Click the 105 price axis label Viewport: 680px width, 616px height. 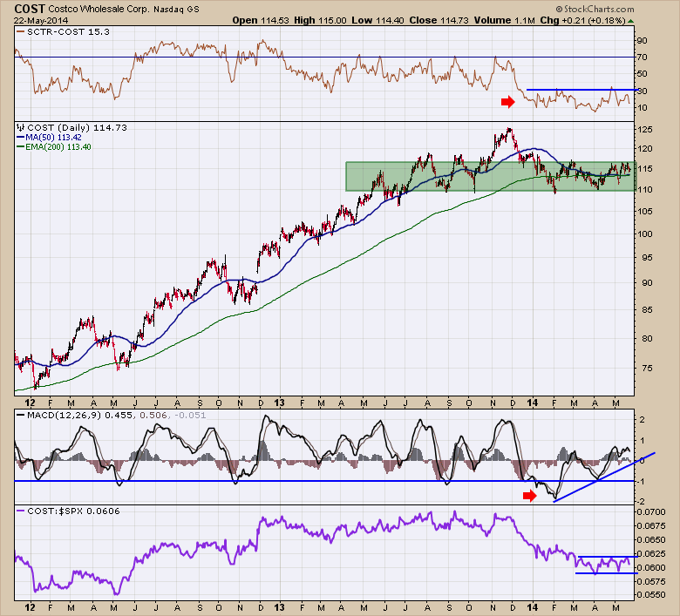tap(645, 211)
